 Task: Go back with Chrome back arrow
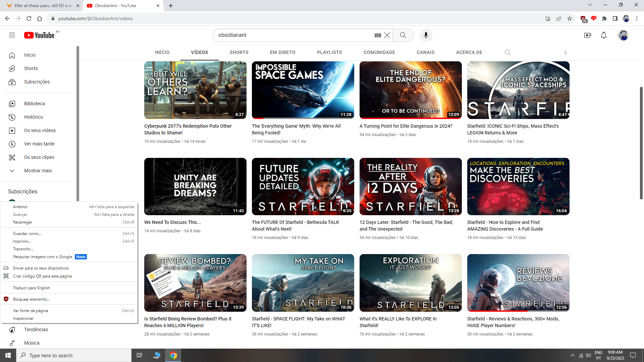click(x=7, y=18)
